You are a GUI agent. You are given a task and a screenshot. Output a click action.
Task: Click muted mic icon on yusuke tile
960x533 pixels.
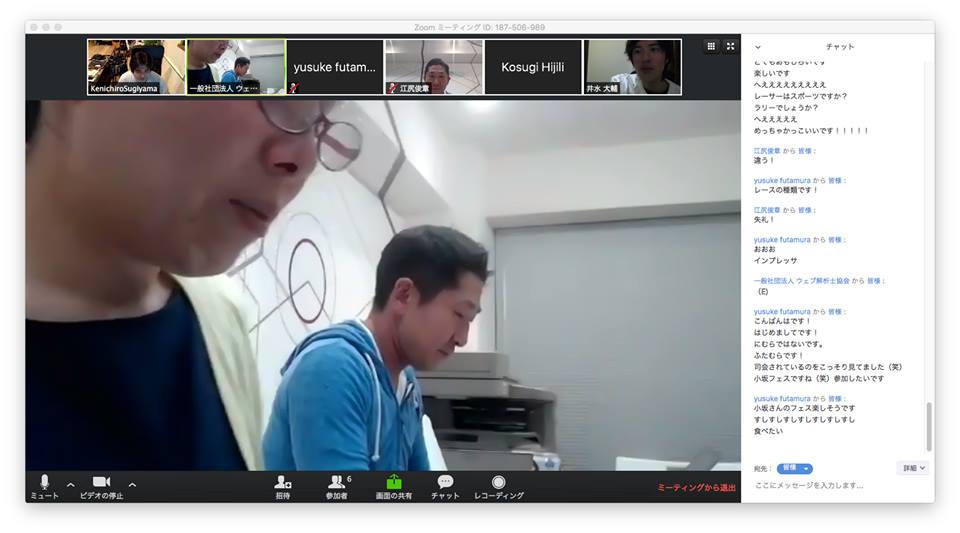point(294,88)
